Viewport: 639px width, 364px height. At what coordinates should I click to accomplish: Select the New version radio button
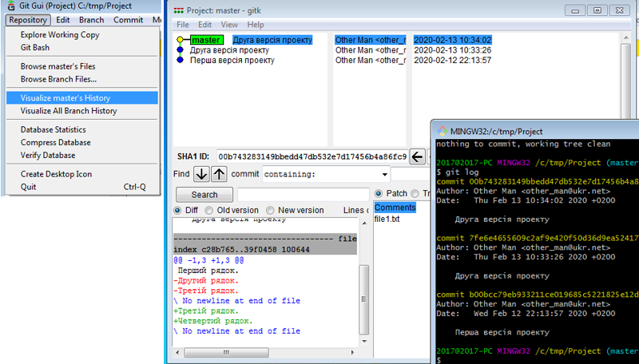coord(271,210)
